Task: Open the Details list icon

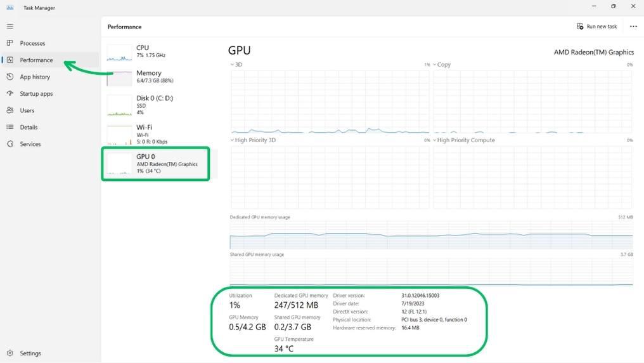Action: click(x=10, y=127)
